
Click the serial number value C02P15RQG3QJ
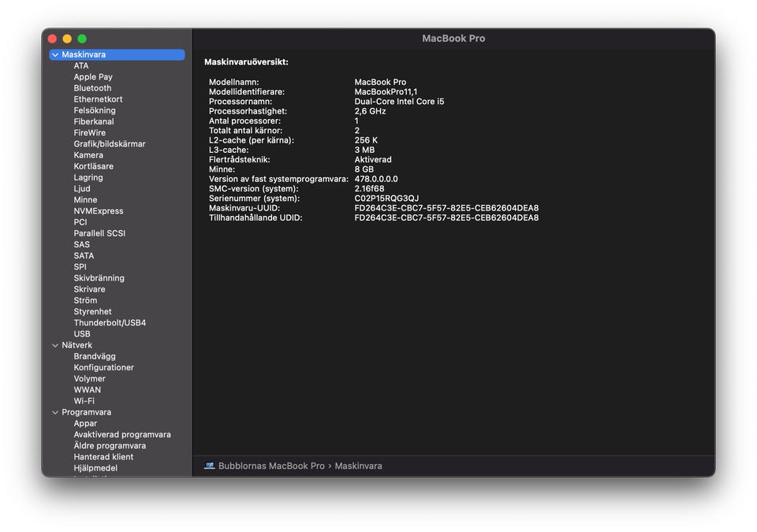pyautogui.click(x=386, y=199)
